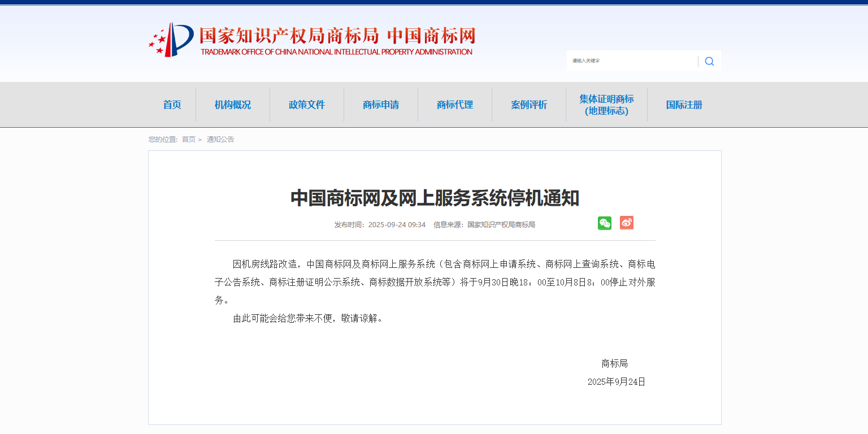Select the 政策文件 navigation item
Viewport: 868px width, 434px height.
(307, 105)
